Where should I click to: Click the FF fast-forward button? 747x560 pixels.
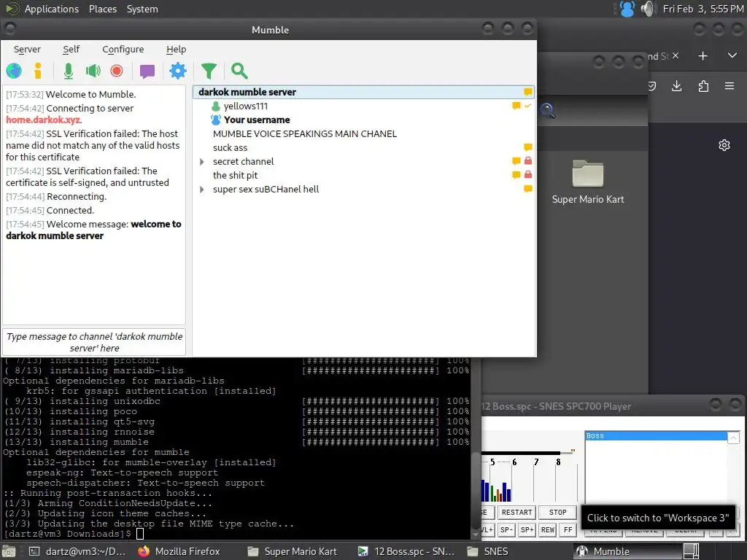568,529
